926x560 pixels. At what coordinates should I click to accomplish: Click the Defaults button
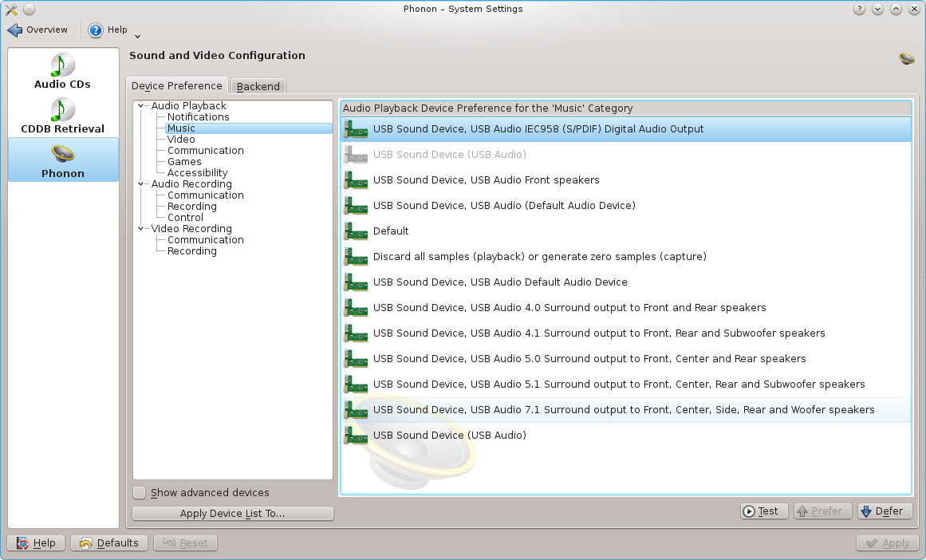point(109,543)
